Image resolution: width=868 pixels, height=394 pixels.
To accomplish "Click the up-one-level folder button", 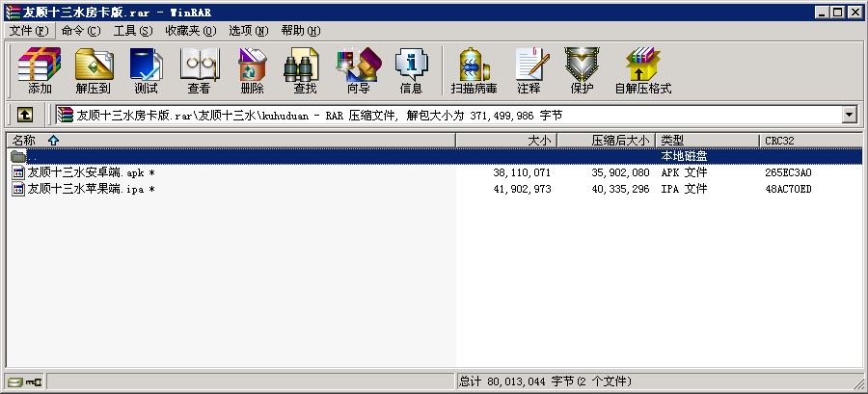I will point(25,115).
